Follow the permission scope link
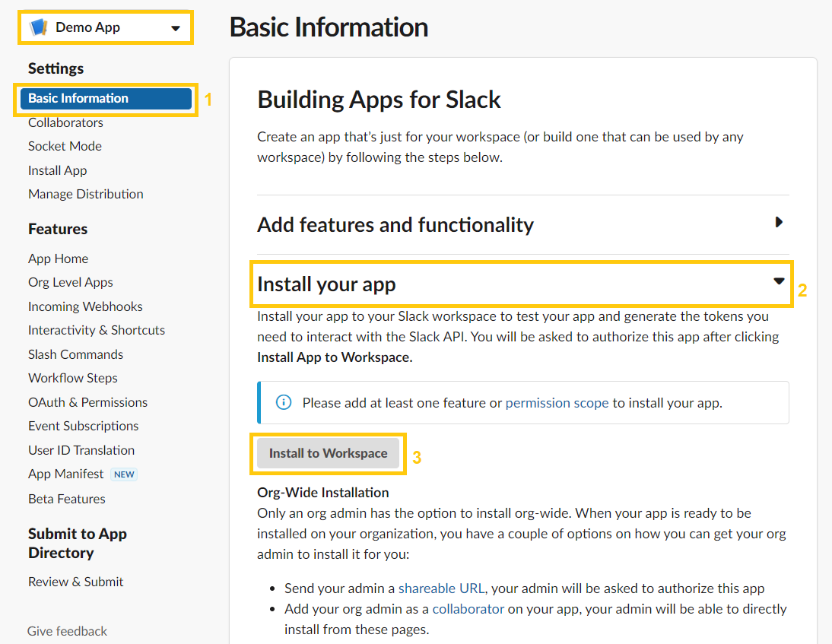The image size is (832, 644). coord(557,403)
